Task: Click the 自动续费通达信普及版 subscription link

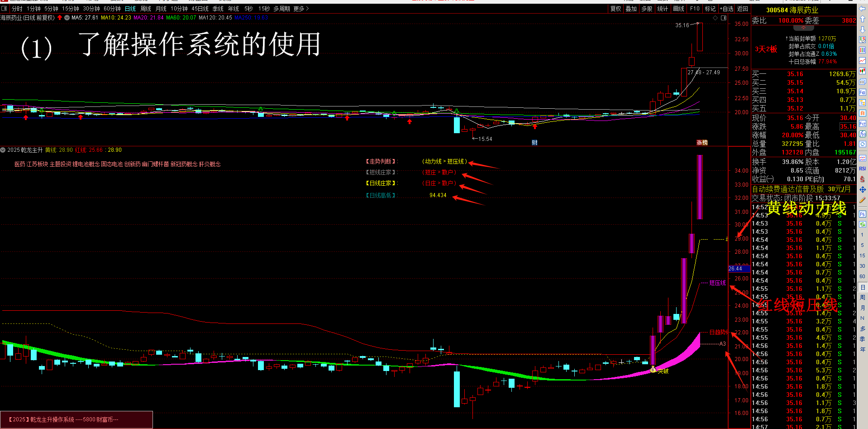Action: (x=801, y=189)
